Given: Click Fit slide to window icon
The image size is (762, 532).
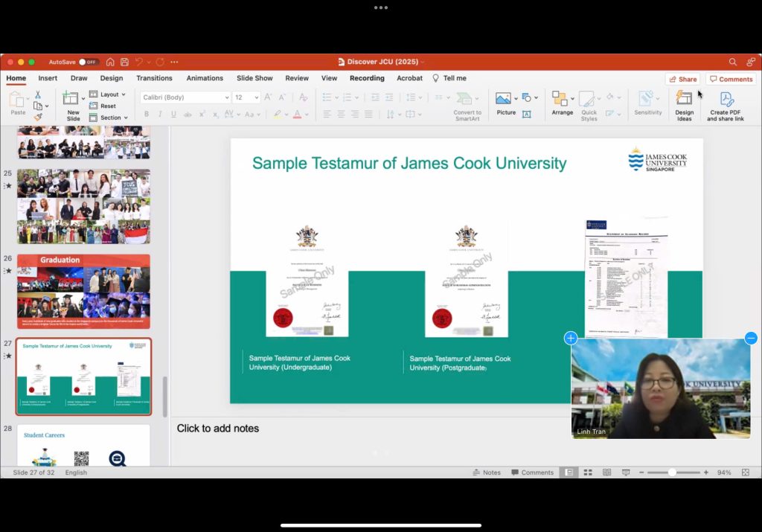Looking at the screenshot, I should pyautogui.click(x=746, y=472).
